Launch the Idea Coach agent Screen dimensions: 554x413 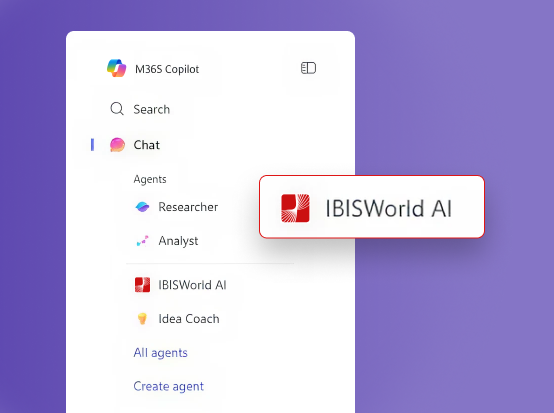click(189, 319)
